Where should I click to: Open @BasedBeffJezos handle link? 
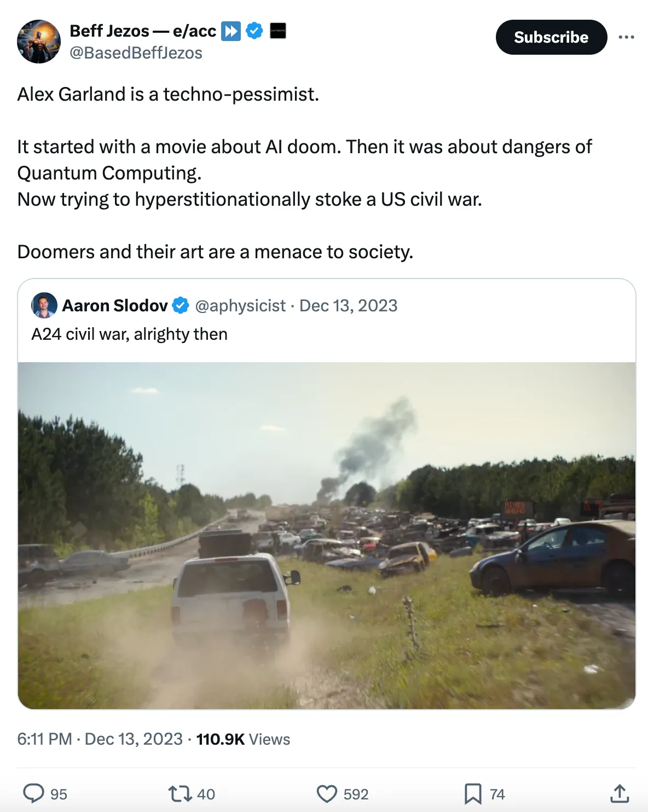pyautogui.click(x=136, y=53)
